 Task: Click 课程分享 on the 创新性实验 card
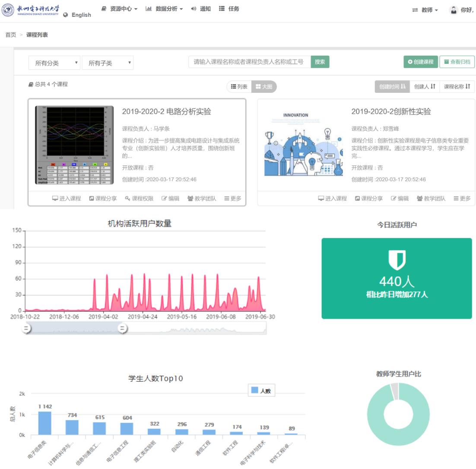369,199
